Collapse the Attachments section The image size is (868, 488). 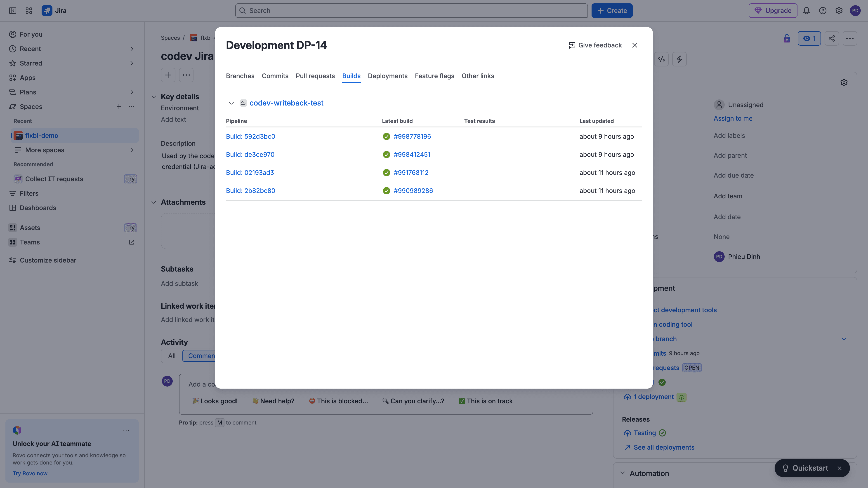[x=154, y=202]
